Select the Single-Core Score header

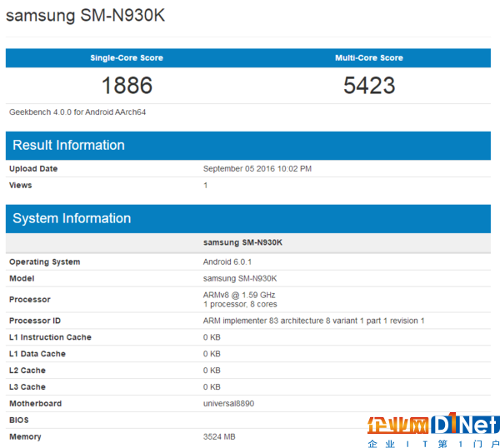[127, 57]
